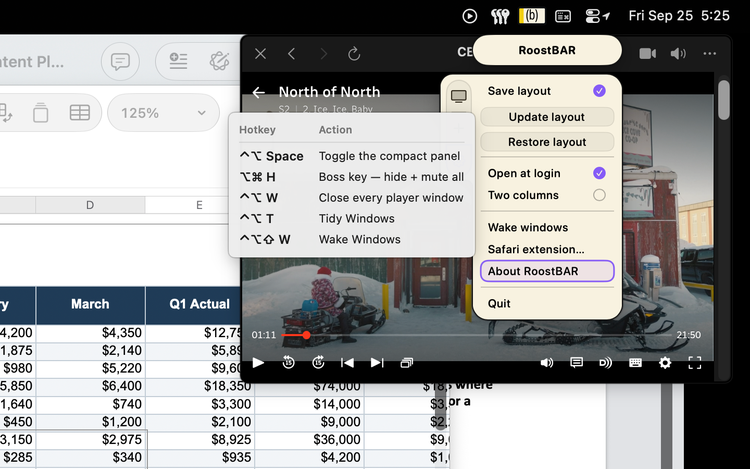This screenshot has height=469, width=750.
Task: Navigate forward in the player browser
Action: [x=323, y=54]
